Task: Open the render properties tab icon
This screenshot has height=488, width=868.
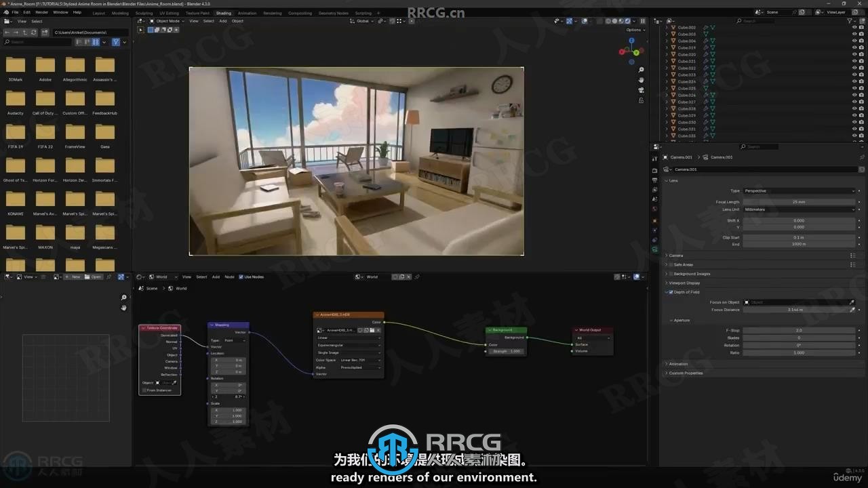Action: [x=654, y=170]
